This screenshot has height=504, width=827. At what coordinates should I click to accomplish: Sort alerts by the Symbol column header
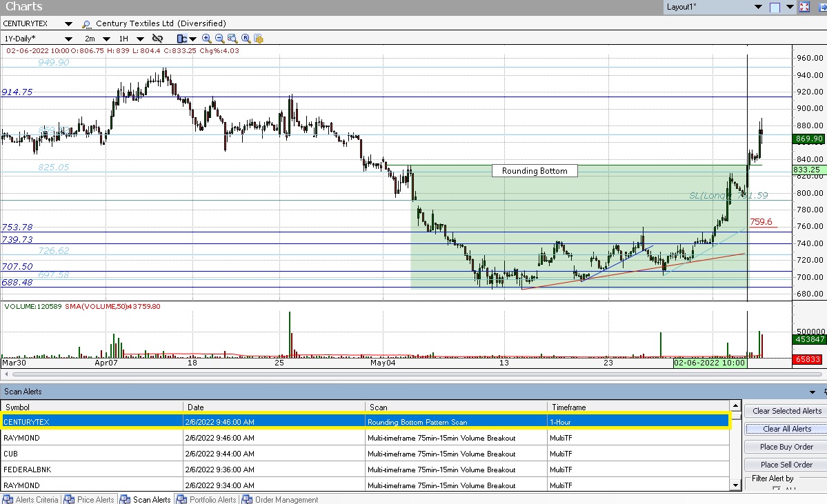point(92,407)
